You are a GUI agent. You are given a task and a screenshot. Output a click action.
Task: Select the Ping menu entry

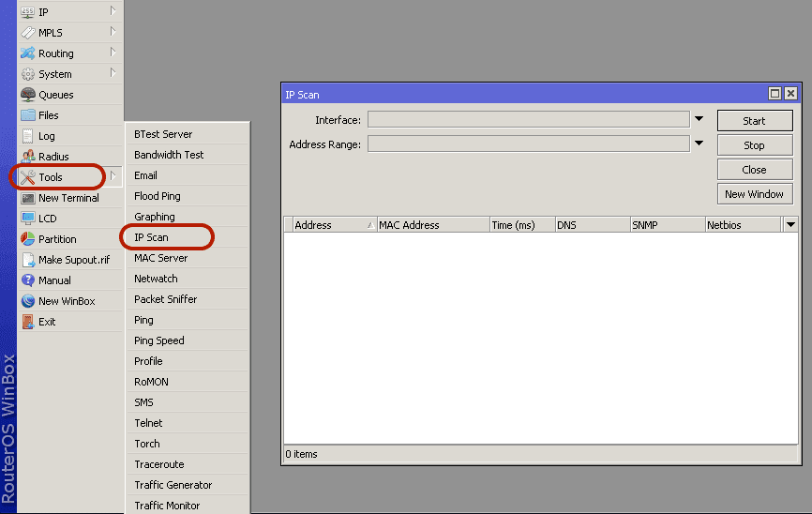(188, 320)
